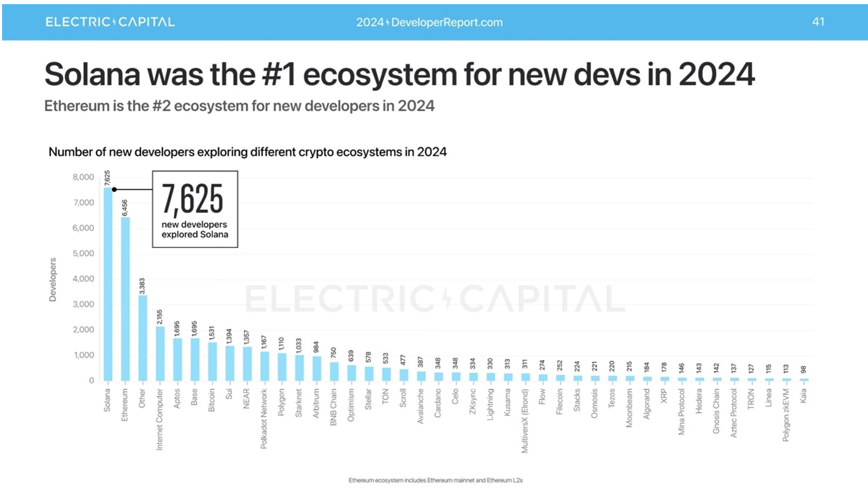The width and height of the screenshot is (868, 494).
Task: Click the MultiversX (Elrond) axis label
Action: [x=525, y=421]
